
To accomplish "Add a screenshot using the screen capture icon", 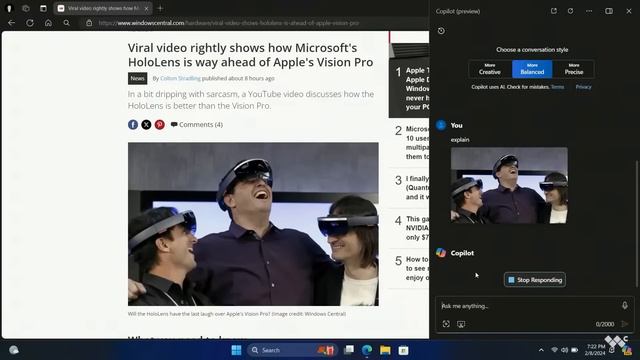I will [461, 324].
